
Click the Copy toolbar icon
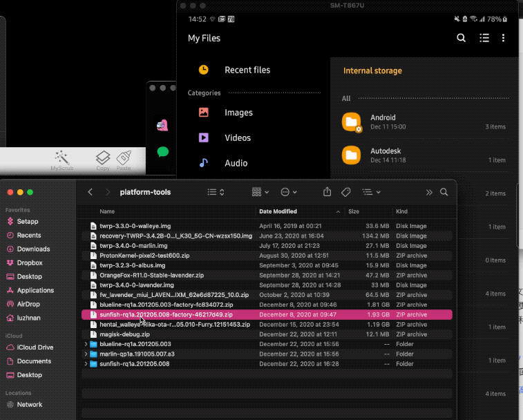[x=103, y=160]
